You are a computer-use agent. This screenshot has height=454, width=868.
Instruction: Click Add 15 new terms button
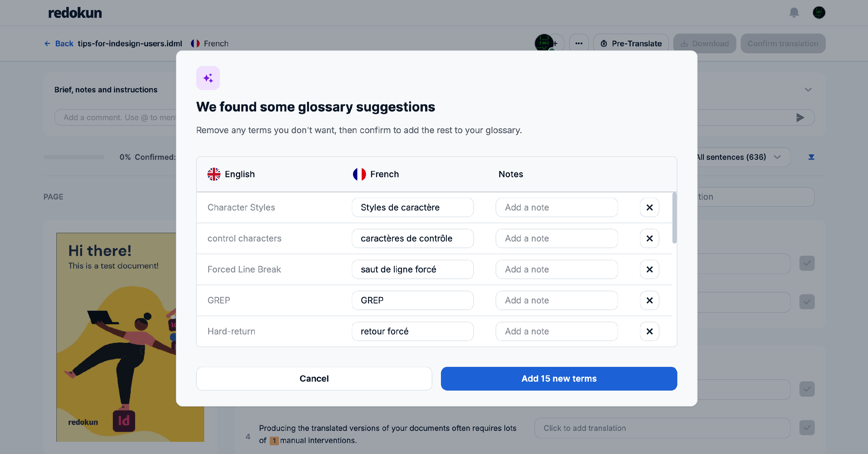[x=559, y=378]
